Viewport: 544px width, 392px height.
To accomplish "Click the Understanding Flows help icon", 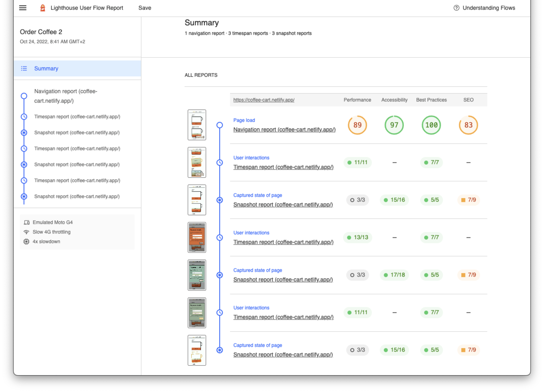I will [x=456, y=8].
